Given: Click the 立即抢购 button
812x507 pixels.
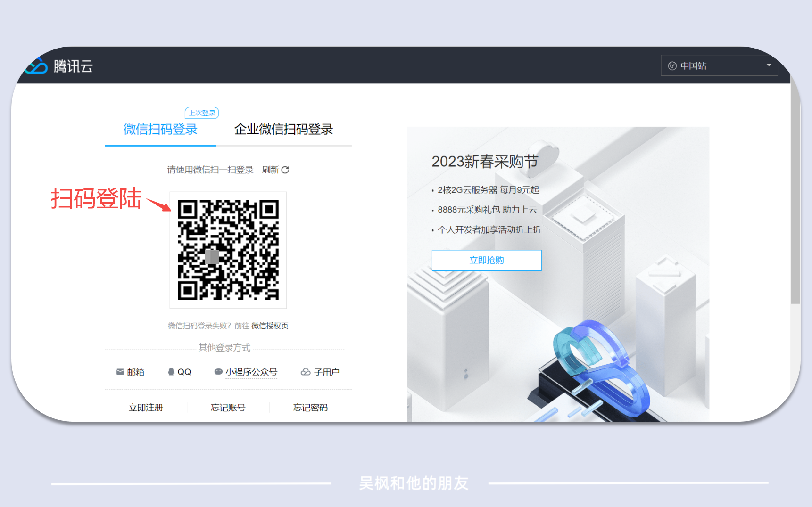Looking at the screenshot, I should coord(487,260).
